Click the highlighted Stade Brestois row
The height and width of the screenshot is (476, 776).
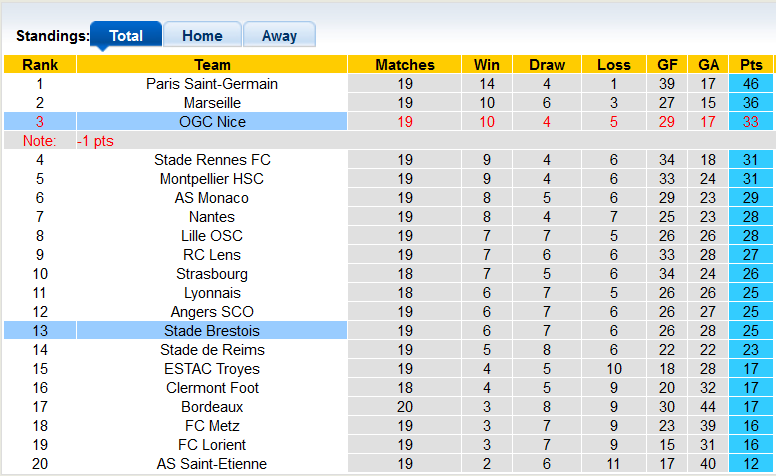point(212,331)
